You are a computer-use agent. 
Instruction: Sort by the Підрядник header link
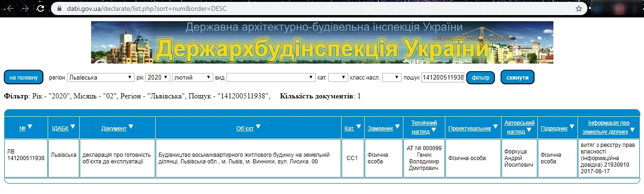tap(554, 128)
